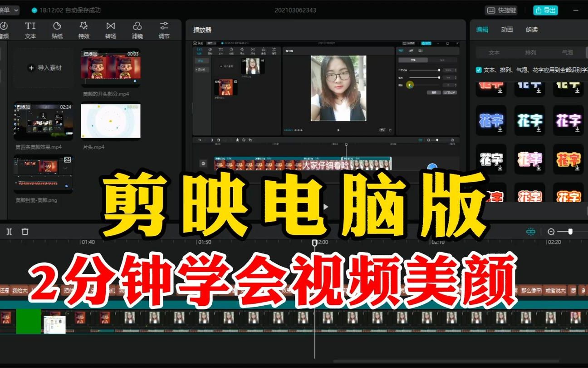The height and width of the screenshot is (368, 588).
Task: Click the 01:50 ruler mark
Action: (x=204, y=242)
